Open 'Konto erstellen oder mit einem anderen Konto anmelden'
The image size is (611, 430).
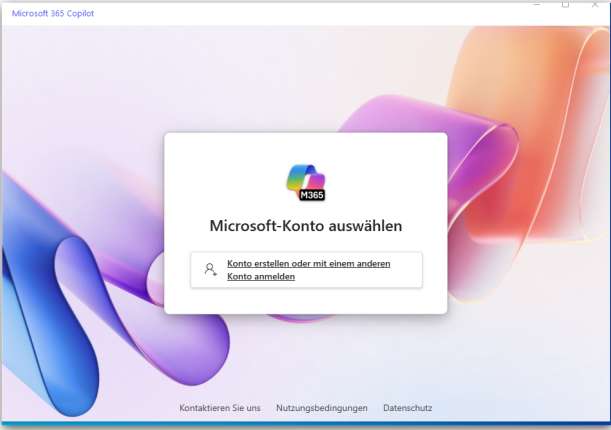(x=306, y=270)
